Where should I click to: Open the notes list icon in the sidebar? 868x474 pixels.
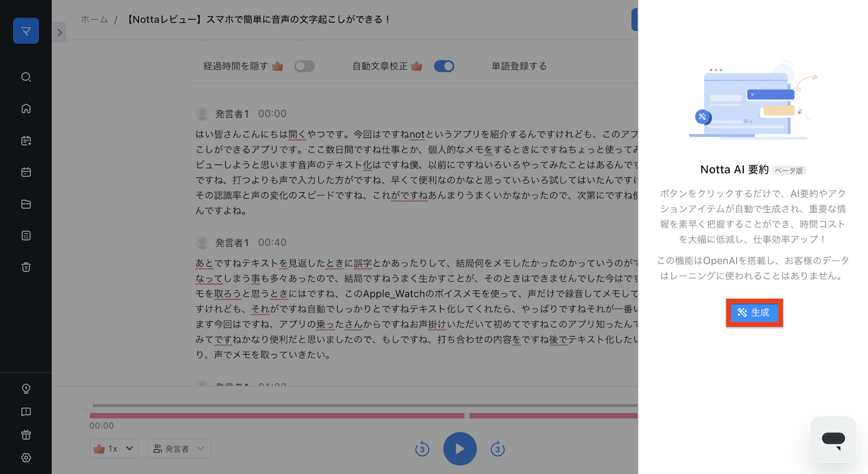point(26,236)
